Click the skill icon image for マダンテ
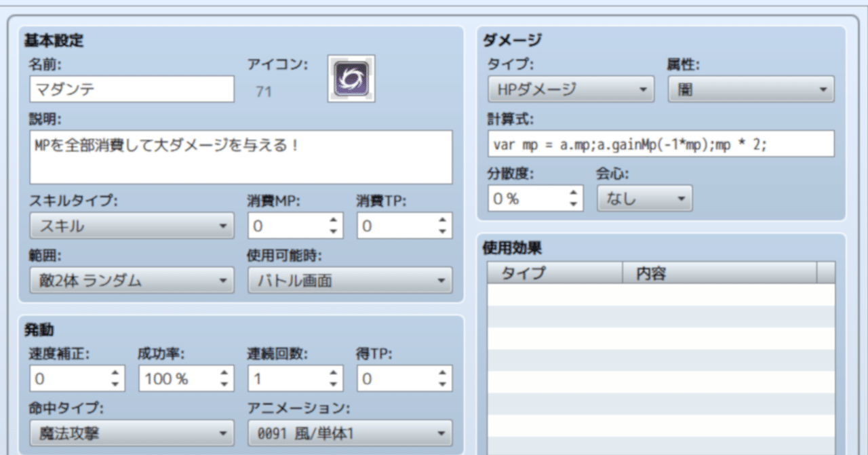Screen dimensions: 868x455 click(x=351, y=77)
